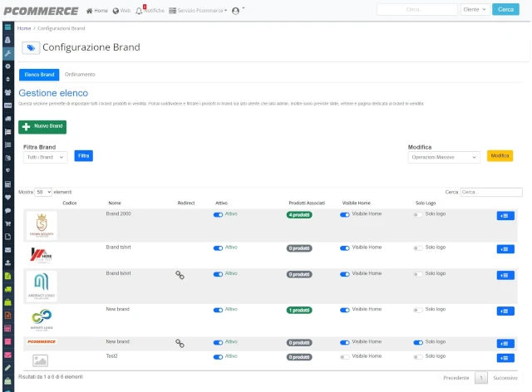Click the up-down sort arrows sidebar icon

point(7,79)
